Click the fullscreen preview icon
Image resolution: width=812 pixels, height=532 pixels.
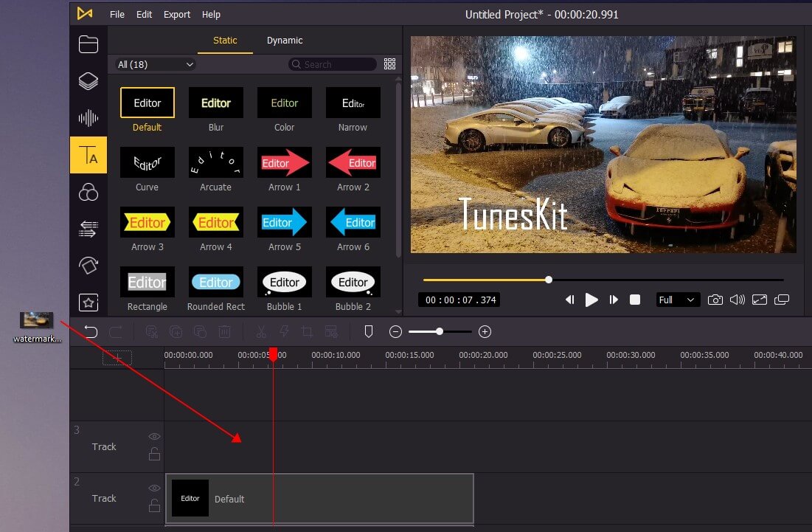[759, 300]
